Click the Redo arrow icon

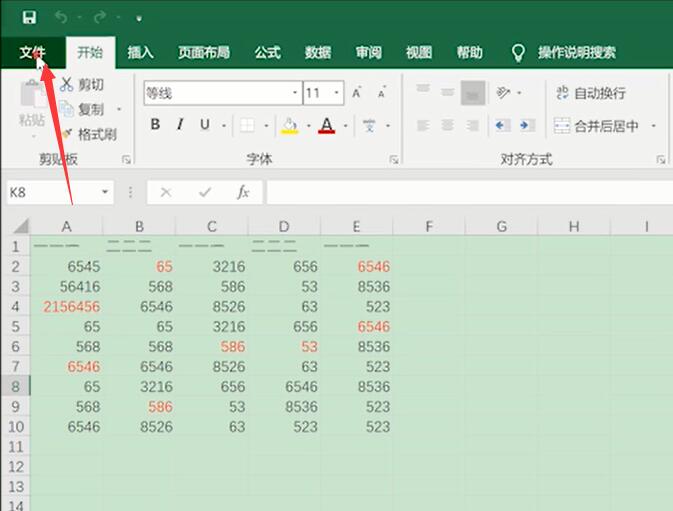[100, 18]
